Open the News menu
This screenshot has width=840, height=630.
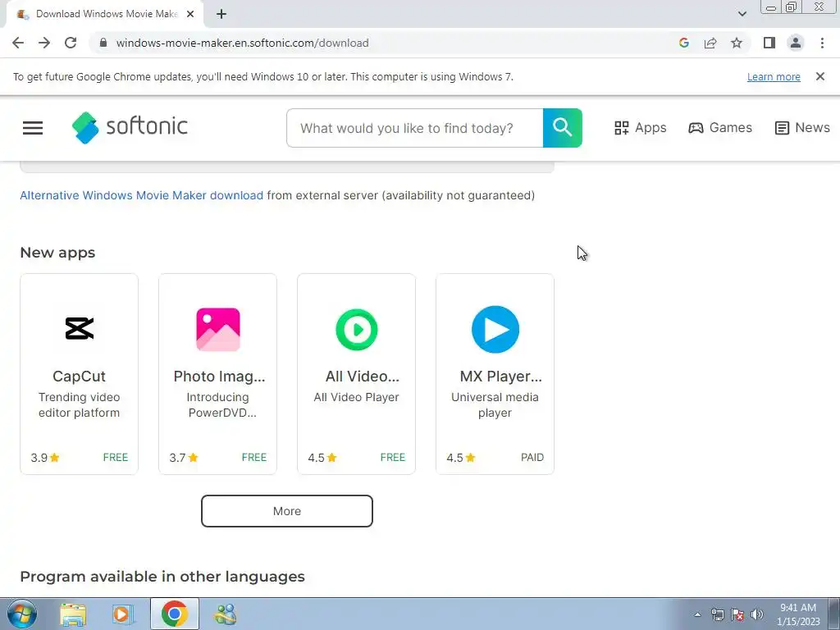click(x=802, y=127)
